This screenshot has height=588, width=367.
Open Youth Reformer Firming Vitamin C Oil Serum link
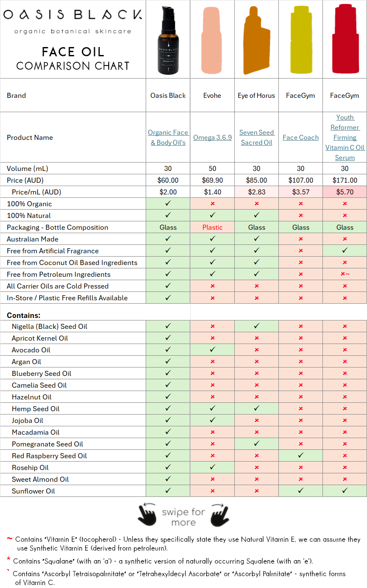[345, 137]
